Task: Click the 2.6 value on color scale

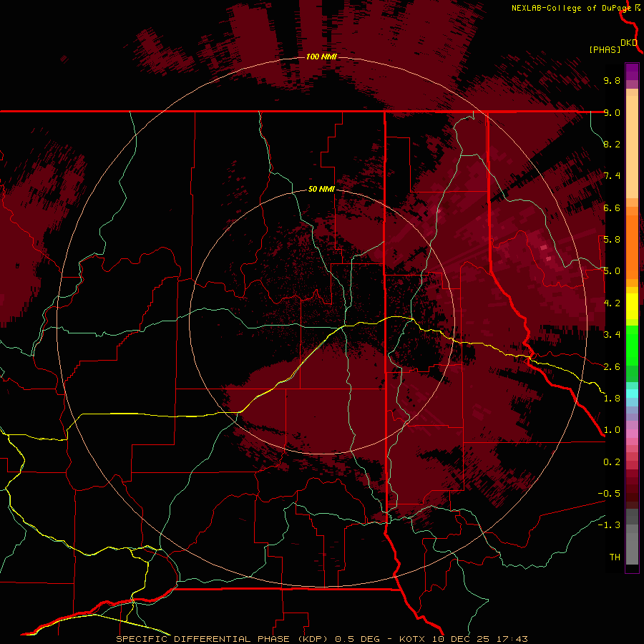Action: tap(612, 367)
